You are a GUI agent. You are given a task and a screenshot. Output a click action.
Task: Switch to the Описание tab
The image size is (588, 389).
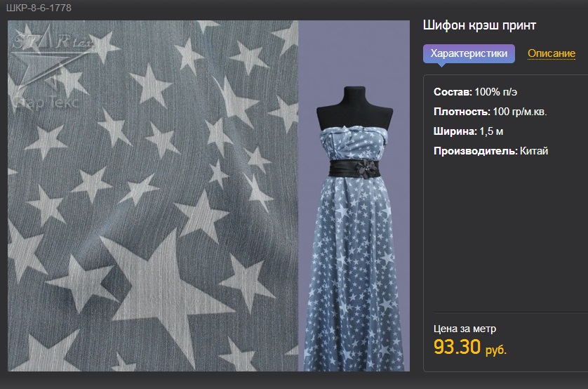[x=552, y=53]
